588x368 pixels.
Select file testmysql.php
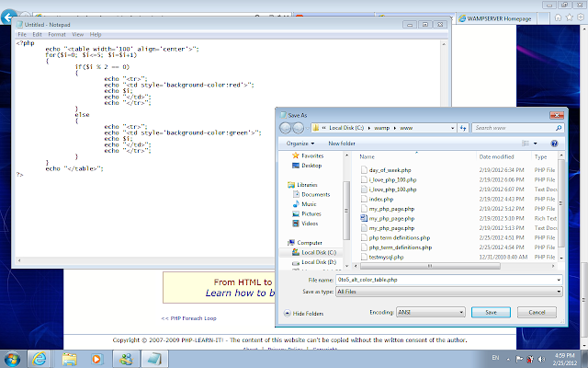coord(386,258)
